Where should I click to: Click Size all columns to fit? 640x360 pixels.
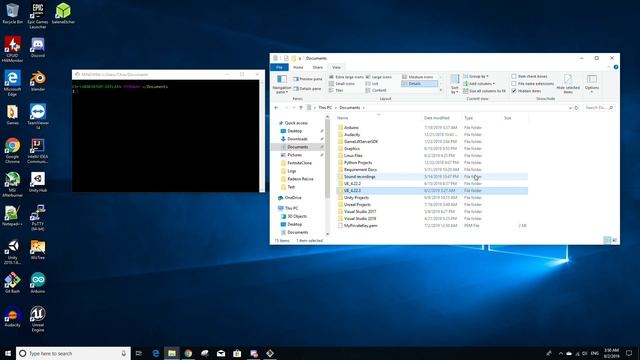point(484,91)
